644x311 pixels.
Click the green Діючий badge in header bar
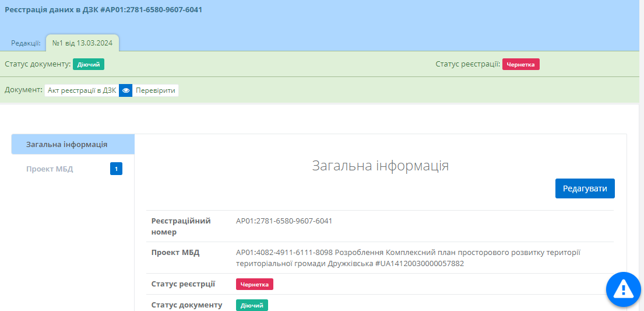[88, 64]
